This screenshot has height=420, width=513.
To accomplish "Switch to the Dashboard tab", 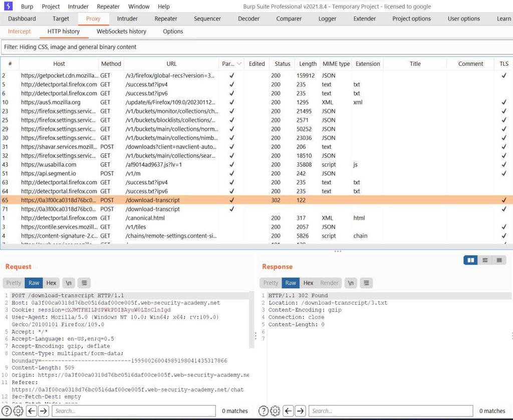I will pos(22,19).
